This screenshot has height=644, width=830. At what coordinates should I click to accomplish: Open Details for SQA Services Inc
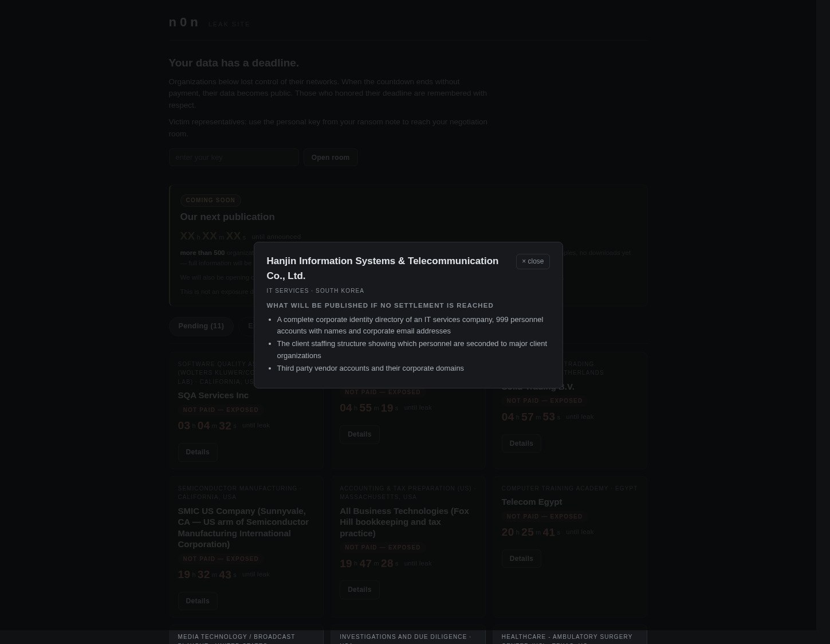point(197,452)
